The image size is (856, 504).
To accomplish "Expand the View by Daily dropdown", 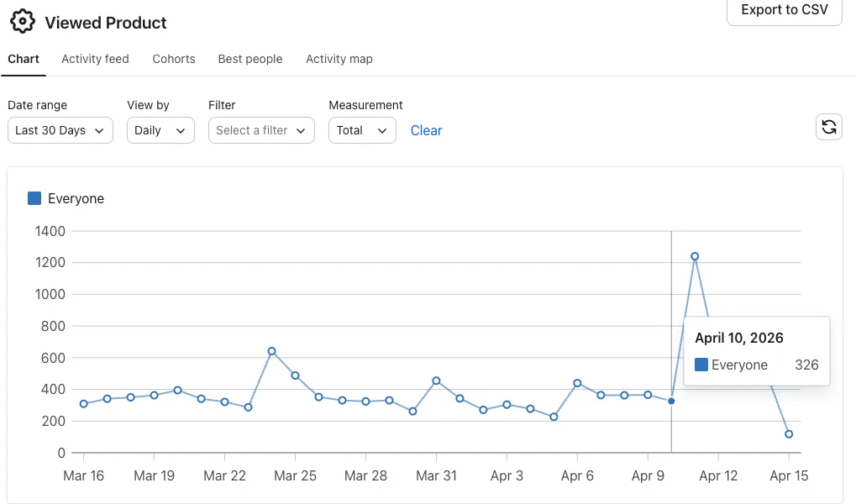I will [160, 130].
